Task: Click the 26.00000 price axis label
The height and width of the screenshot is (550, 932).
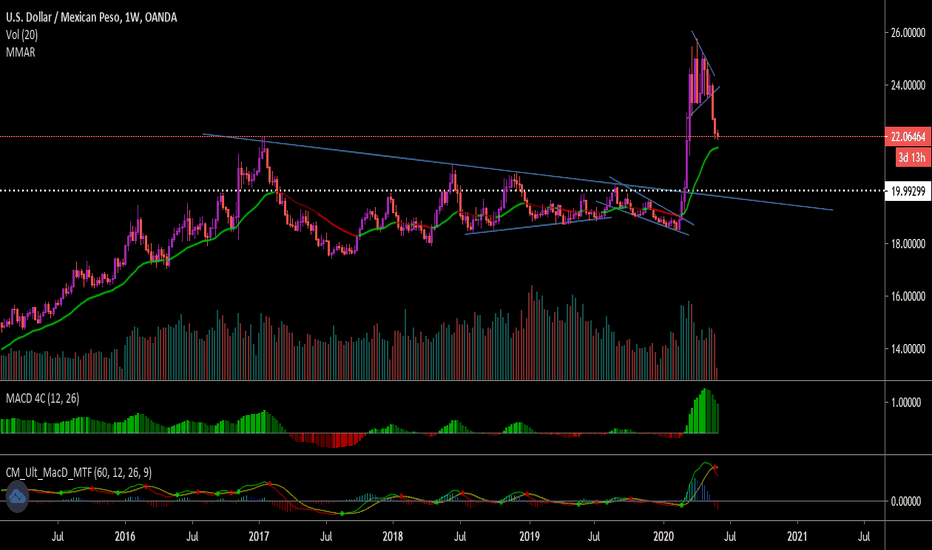Action: [908, 33]
